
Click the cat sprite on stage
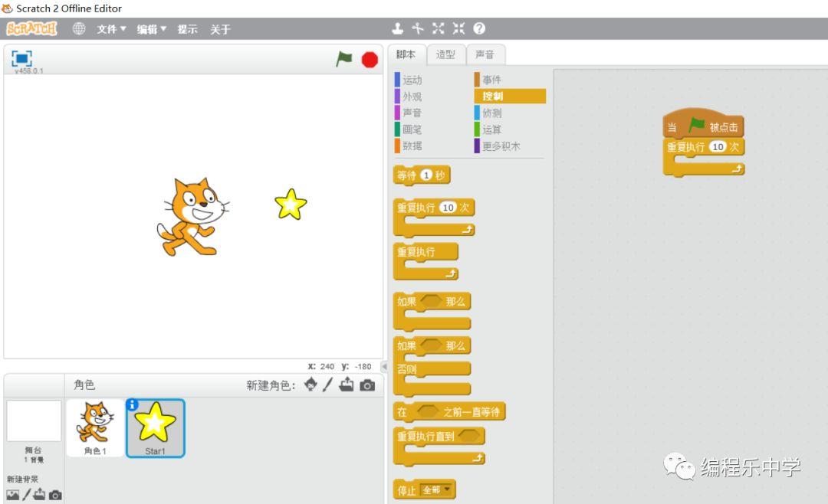point(192,216)
